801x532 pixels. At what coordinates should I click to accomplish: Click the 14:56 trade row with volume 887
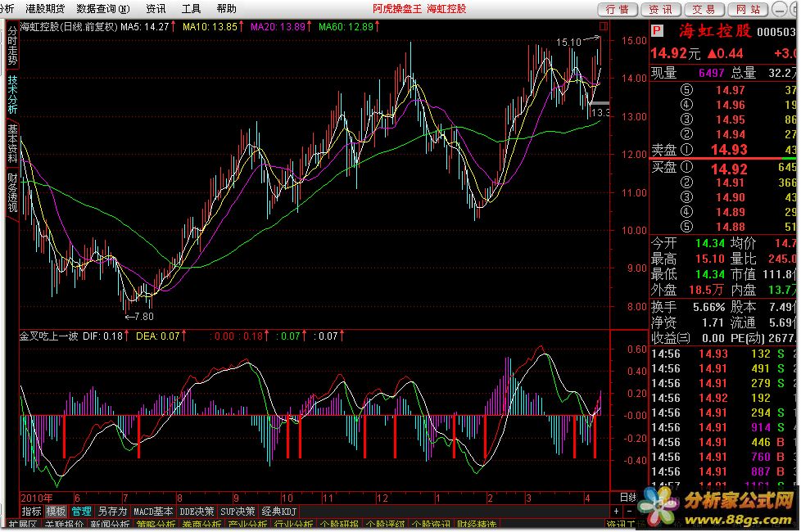(723, 471)
